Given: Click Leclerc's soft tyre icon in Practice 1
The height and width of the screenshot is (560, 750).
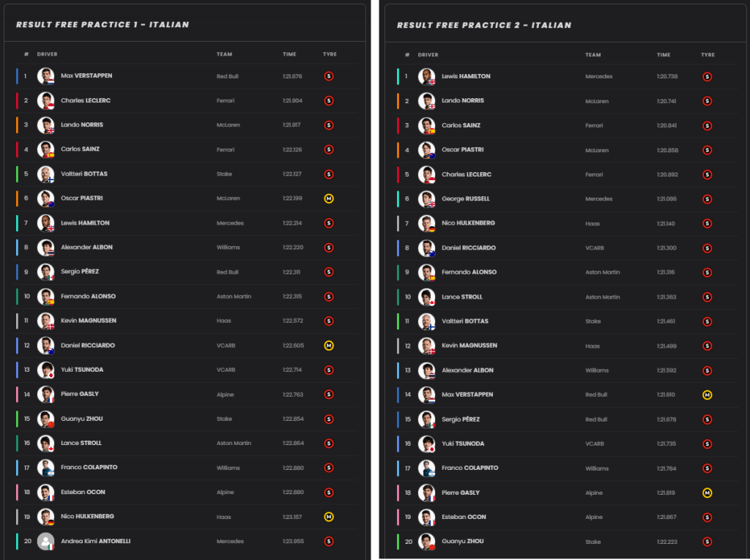Looking at the screenshot, I should pyautogui.click(x=329, y=100).
